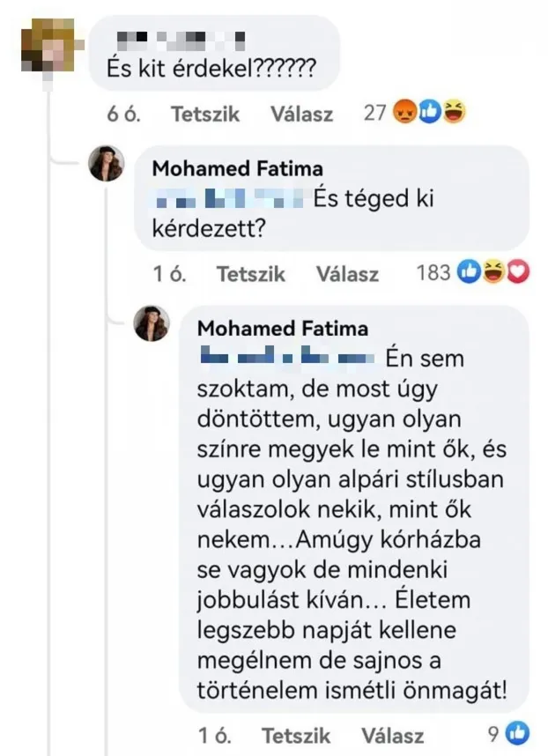Click the angry reaction icon on top comment
The width and height of the screenshot is (548, 756).
click(x=403, y=114)
